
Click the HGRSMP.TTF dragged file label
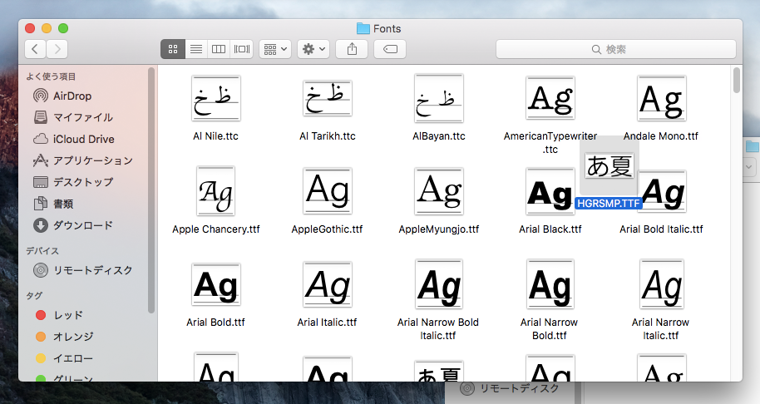[x=608, y=203]
